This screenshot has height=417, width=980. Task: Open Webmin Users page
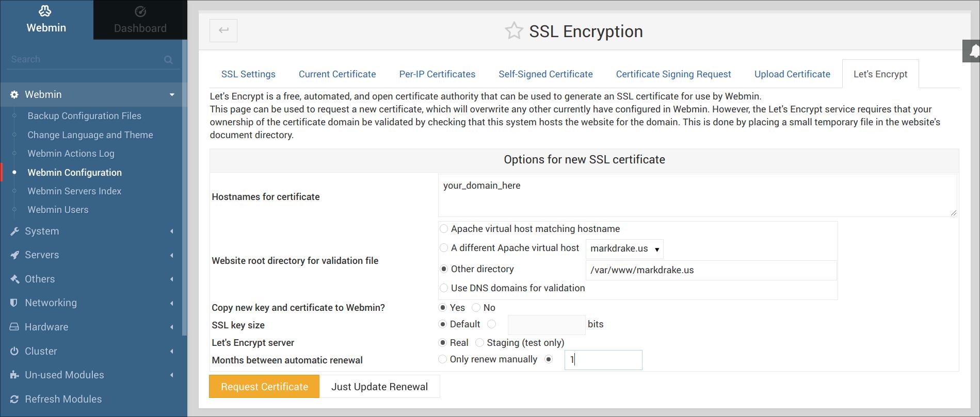[58, 210]
